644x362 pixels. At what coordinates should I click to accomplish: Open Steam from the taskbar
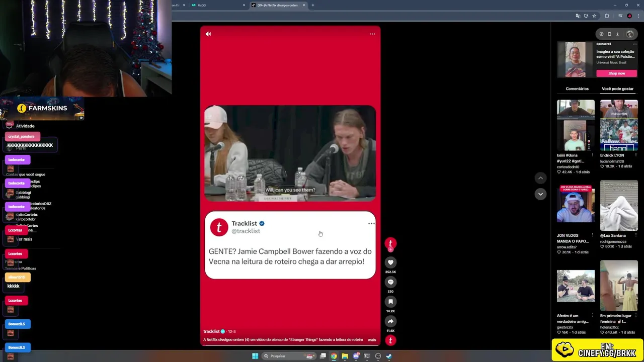point(389,356)
